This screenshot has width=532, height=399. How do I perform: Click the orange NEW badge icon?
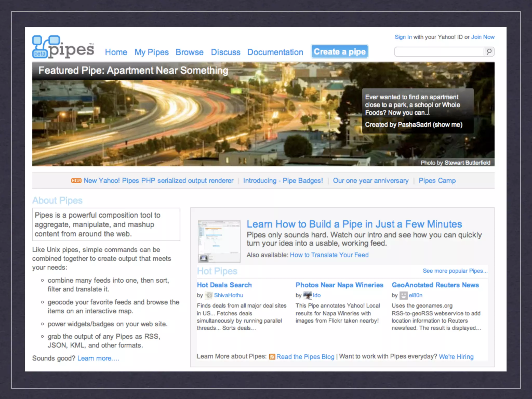[76, 181]
